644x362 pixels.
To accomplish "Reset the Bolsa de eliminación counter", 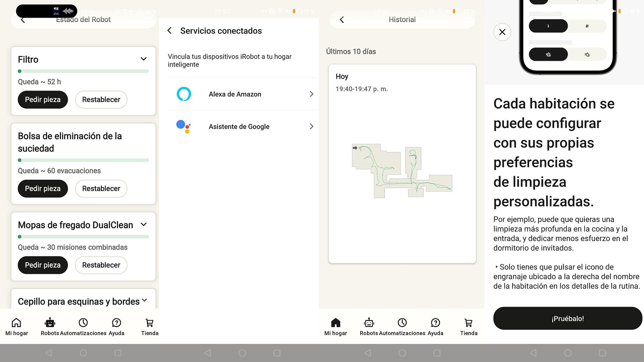I will [101, 189].
